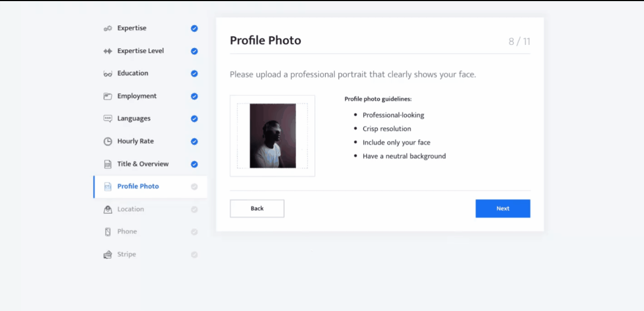Click the Employment card icon

pos(108,96)
